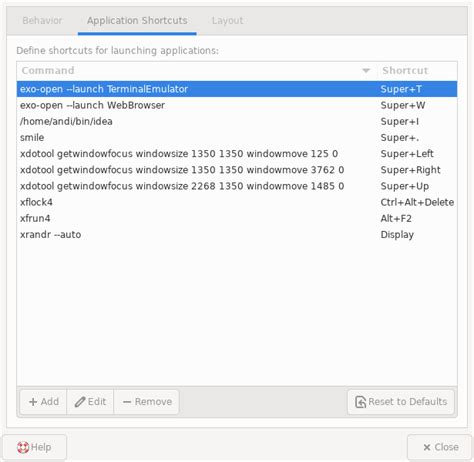Click the minus icon on Remove button
This screenshot has height=462, width=474.
(x=127, y=402)
